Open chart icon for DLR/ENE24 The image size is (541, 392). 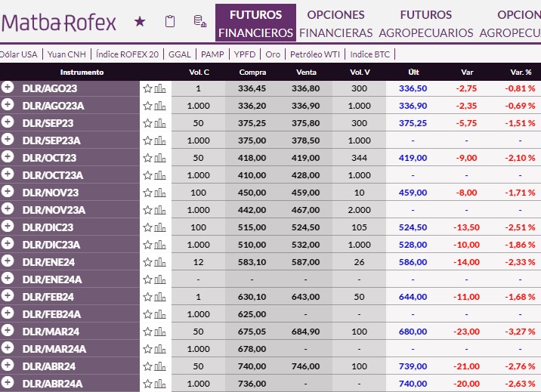point(159,262)
